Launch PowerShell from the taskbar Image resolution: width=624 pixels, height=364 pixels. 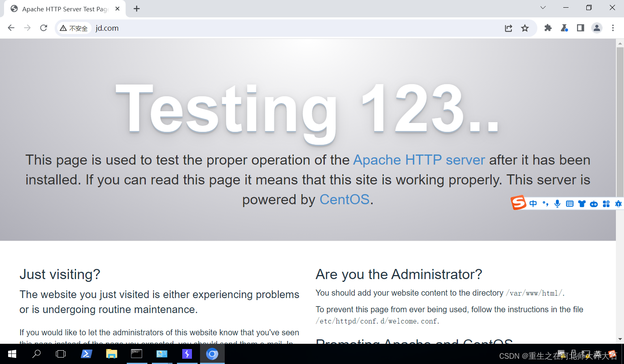coord(86,354)
